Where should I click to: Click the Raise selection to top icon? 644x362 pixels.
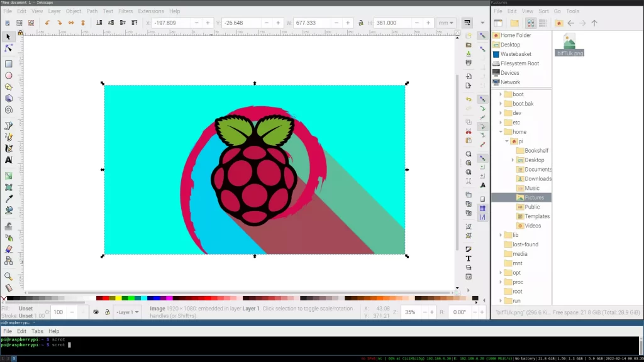pyautogui.click(x=135, y=23)
